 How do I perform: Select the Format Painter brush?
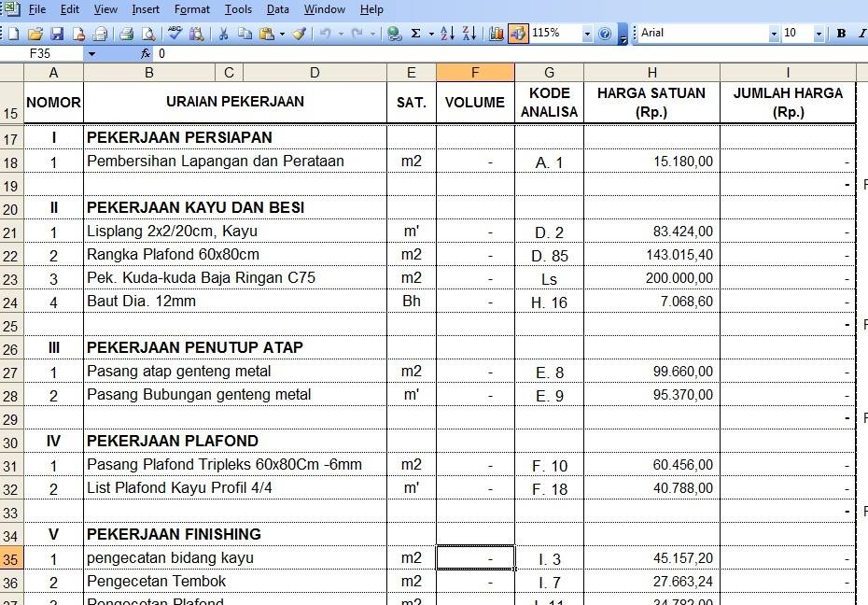tap(299, 34)
